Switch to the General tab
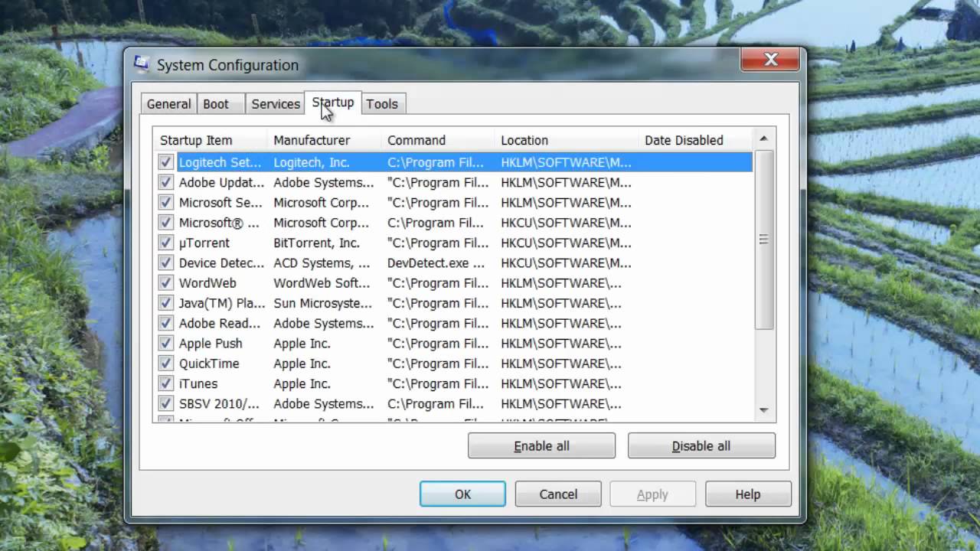Screen dimensions: 980x551 (168, 104)
